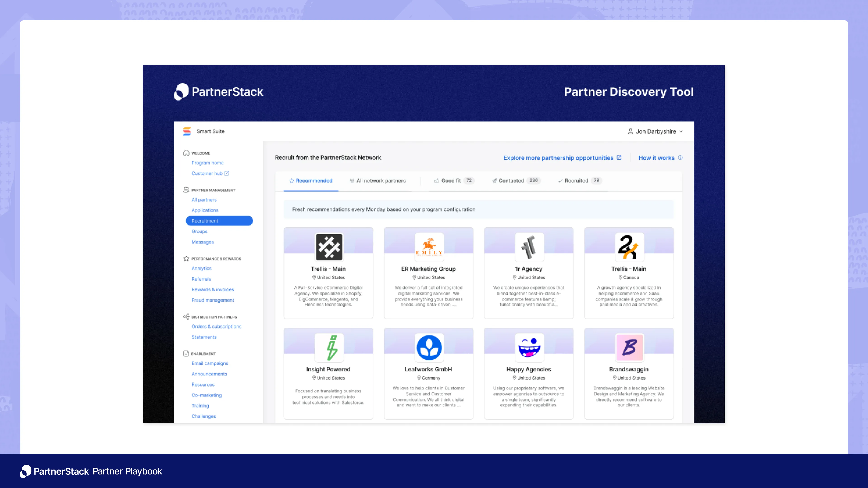Viewport: 868px width, 488px height.
Task: Open Email campaigns under Enablement
Action: [210, 363]
